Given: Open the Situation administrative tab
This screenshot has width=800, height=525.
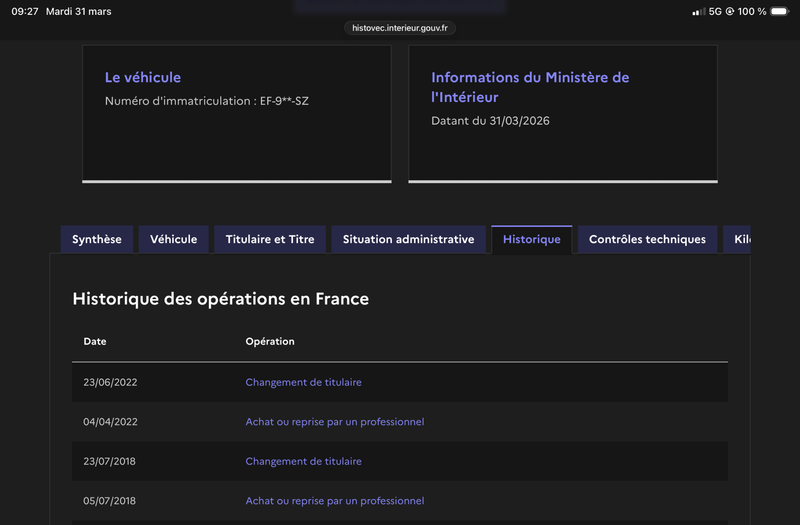Looking at the screenshot, I should pos(408,239).
